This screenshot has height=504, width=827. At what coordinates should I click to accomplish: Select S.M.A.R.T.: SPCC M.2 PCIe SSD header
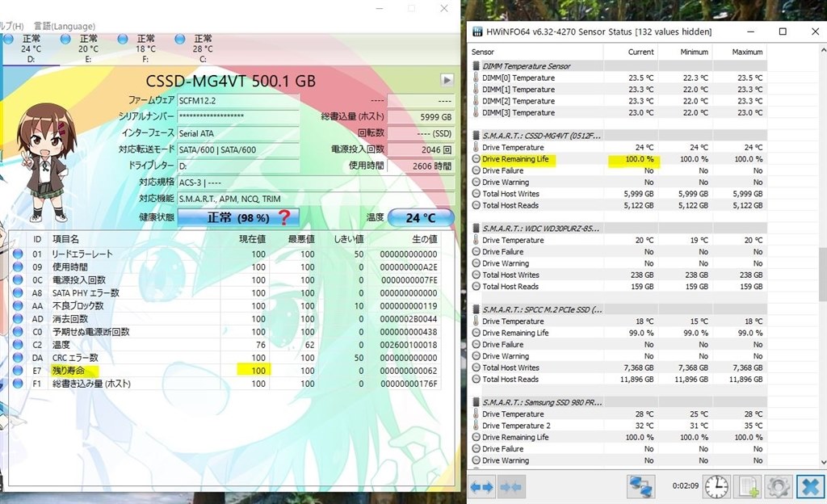tap(618, 309)
